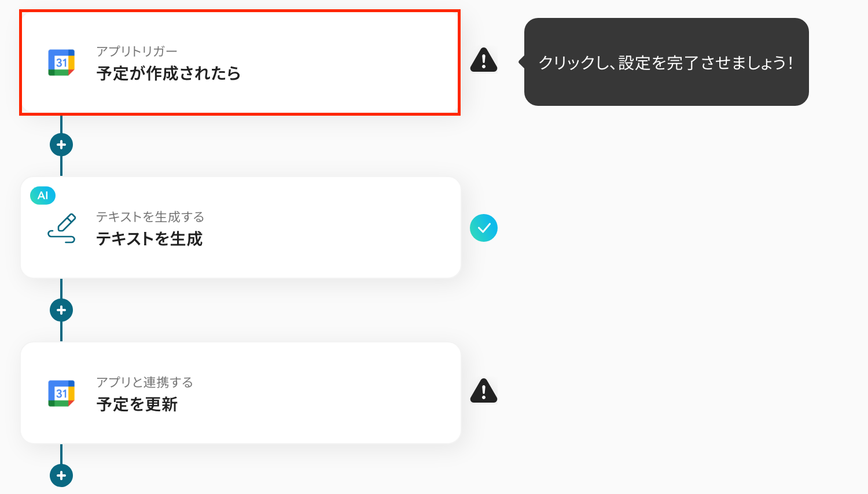Click the アプリと連携する label
Viewport: 868px width, 494px height.
point(144,382)
